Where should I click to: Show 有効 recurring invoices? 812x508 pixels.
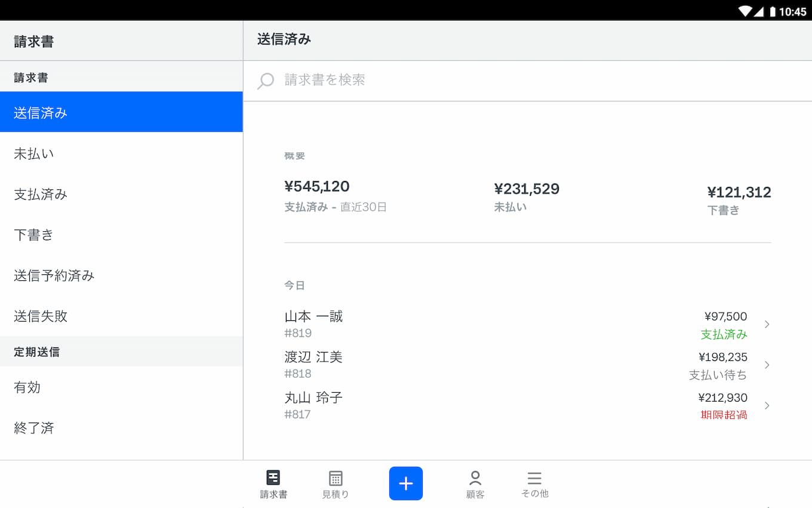[28, 387]
